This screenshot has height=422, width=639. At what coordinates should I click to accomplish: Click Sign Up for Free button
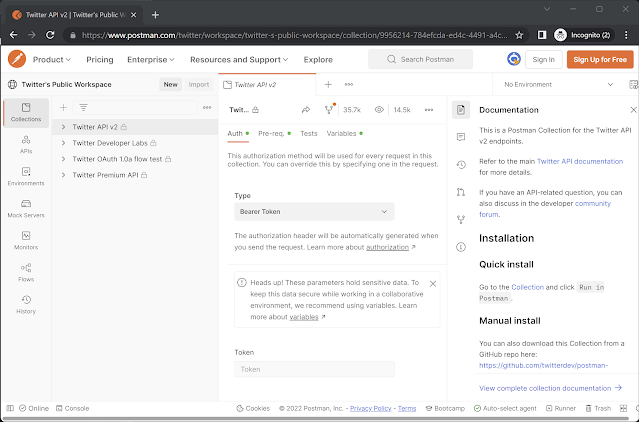click(x=600, y=59)
